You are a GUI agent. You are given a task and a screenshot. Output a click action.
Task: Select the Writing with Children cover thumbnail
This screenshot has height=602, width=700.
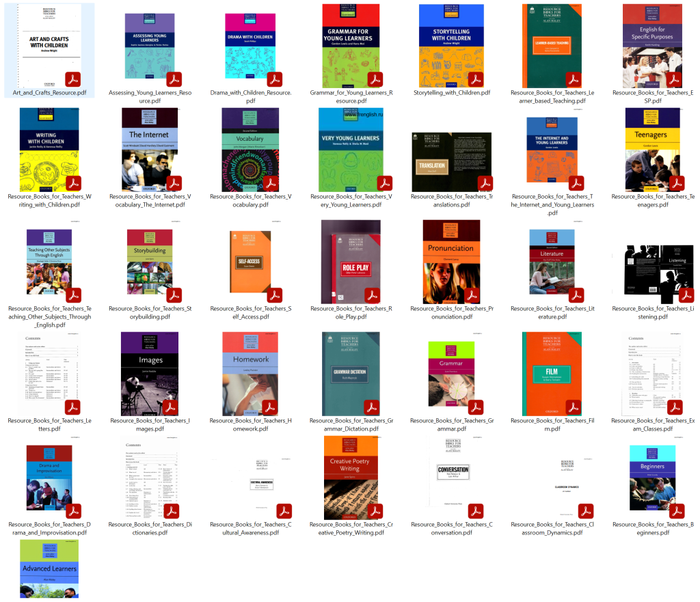(49, 150)
